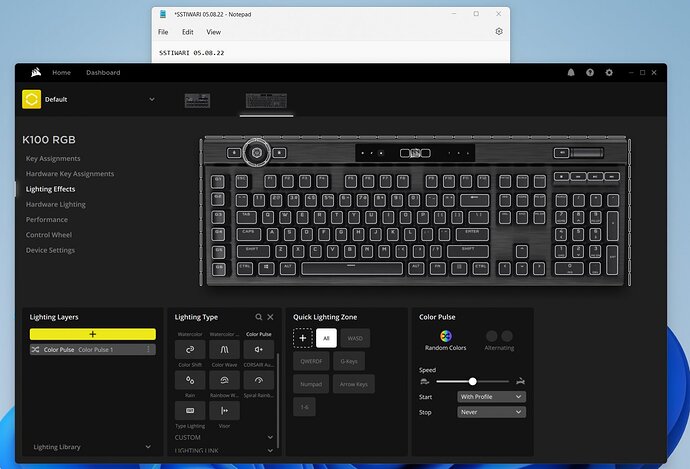Go to Hardware Lighting

[55, 204]
